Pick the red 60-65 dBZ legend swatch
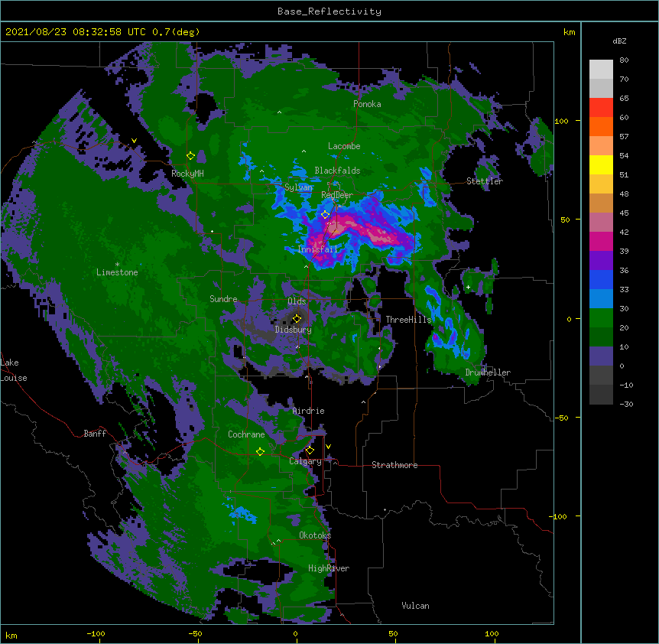Viewport: 659px width, 644px height. click(x=601, y=108)
